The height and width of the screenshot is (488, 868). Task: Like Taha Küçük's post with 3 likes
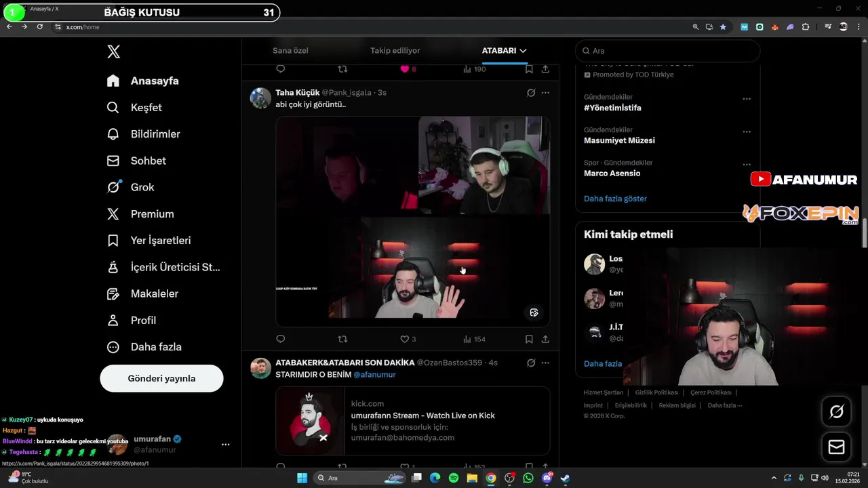coord(408,339)
